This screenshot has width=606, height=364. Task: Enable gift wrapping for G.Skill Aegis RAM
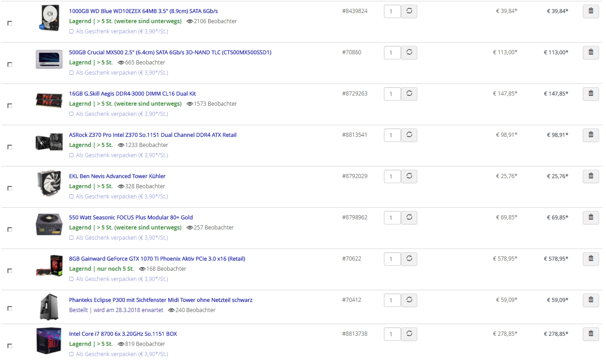pyautogui.click(x=71, y=114)
